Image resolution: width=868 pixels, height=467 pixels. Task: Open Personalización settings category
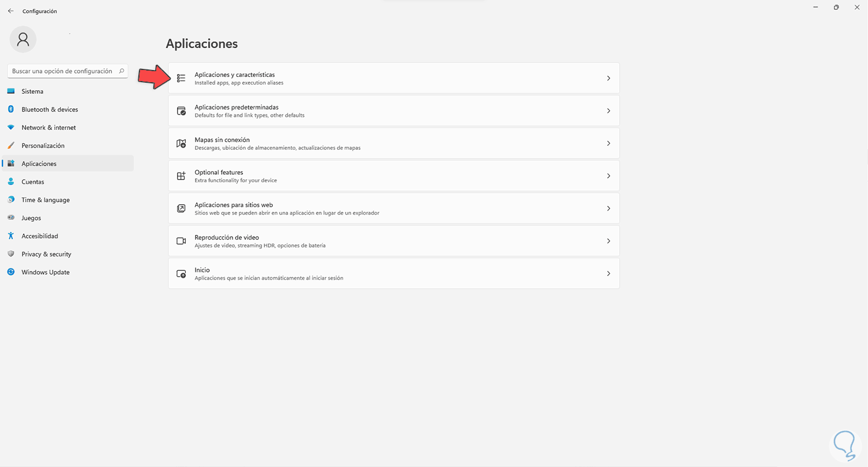tap(43, 146)
